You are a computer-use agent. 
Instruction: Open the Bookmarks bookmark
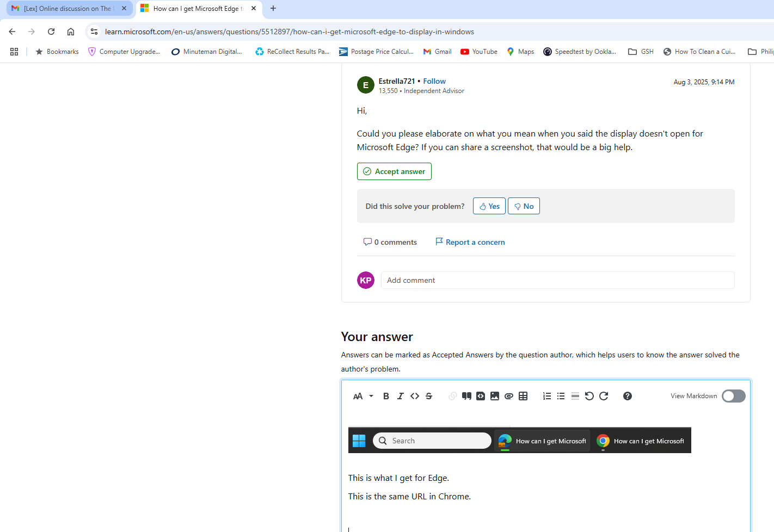click(57, 52)
